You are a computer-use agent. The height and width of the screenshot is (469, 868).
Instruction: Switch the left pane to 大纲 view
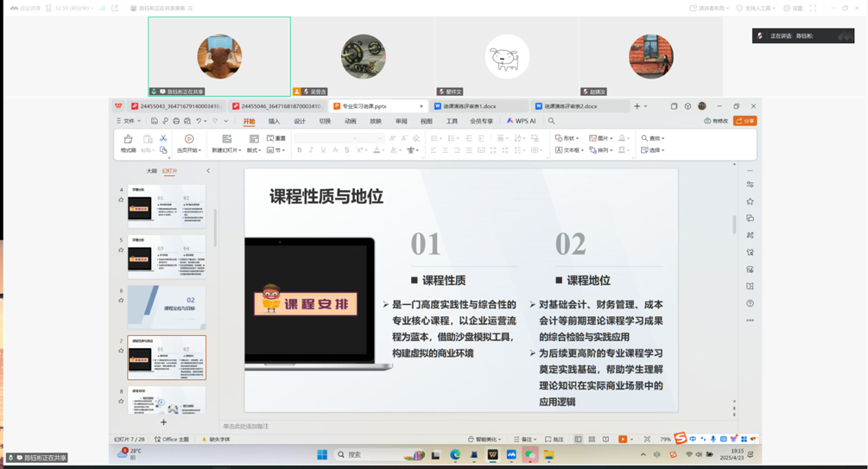[151, 171]
